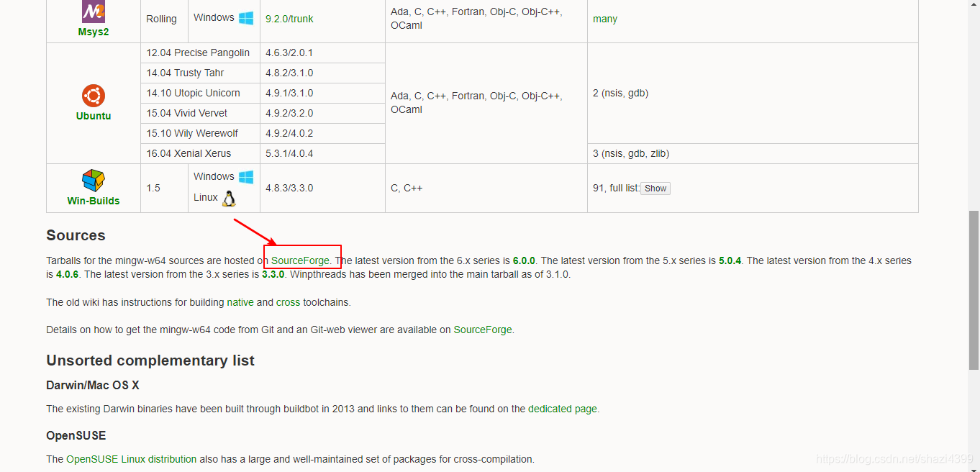Click the Linux penguin icon

[229, 199]
